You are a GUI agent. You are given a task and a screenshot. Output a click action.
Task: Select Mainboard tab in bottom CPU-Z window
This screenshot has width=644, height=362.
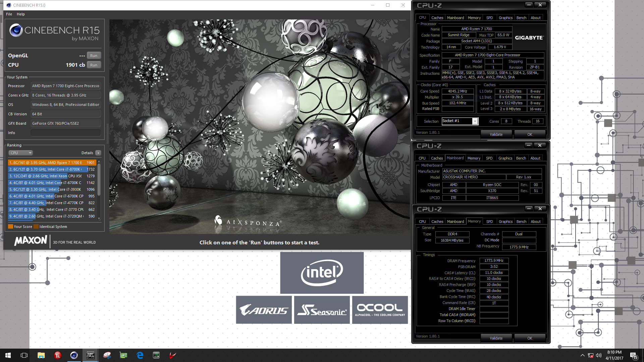coord(455,222)
